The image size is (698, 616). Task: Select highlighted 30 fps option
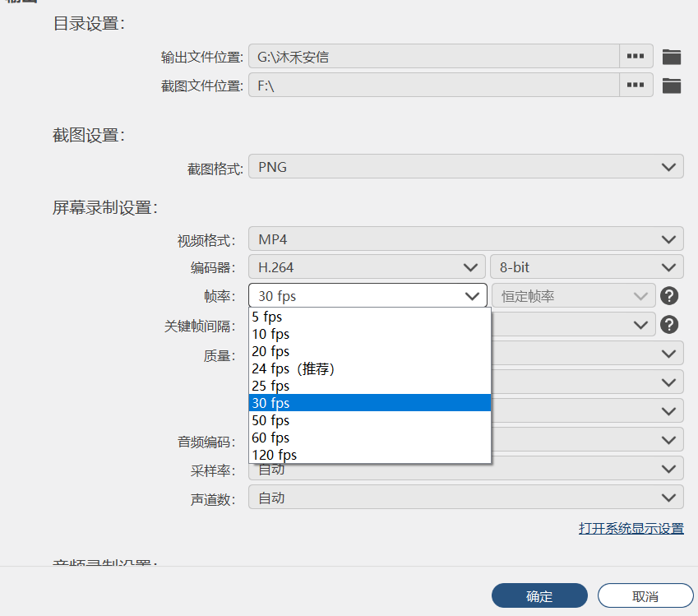pos(369,403)
